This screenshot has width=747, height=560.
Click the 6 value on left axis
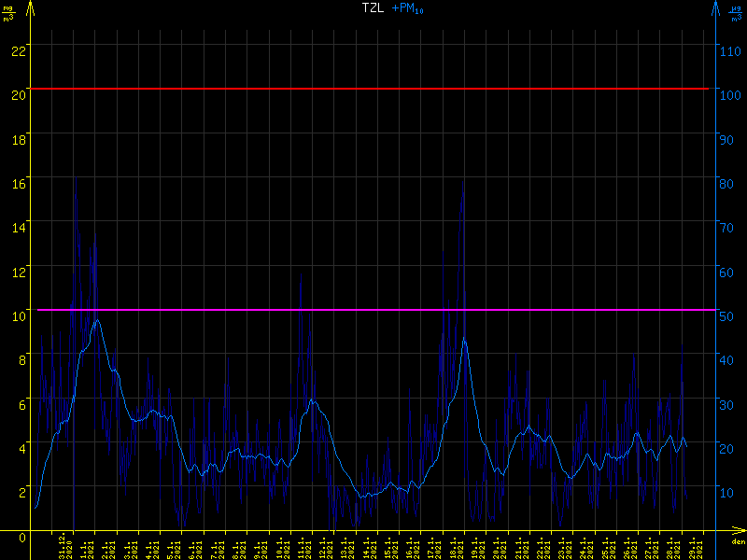(21, 403)
